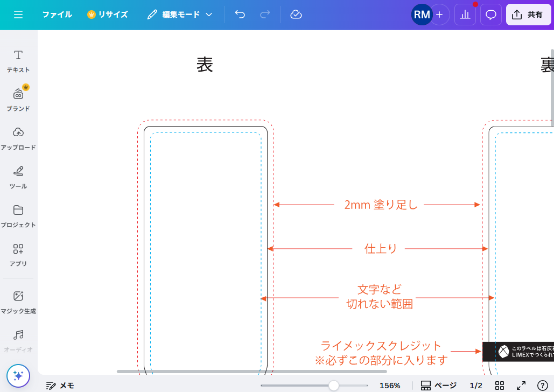Click the 共有 share button
Screen dimensions: 554x392
click(528, 15)
